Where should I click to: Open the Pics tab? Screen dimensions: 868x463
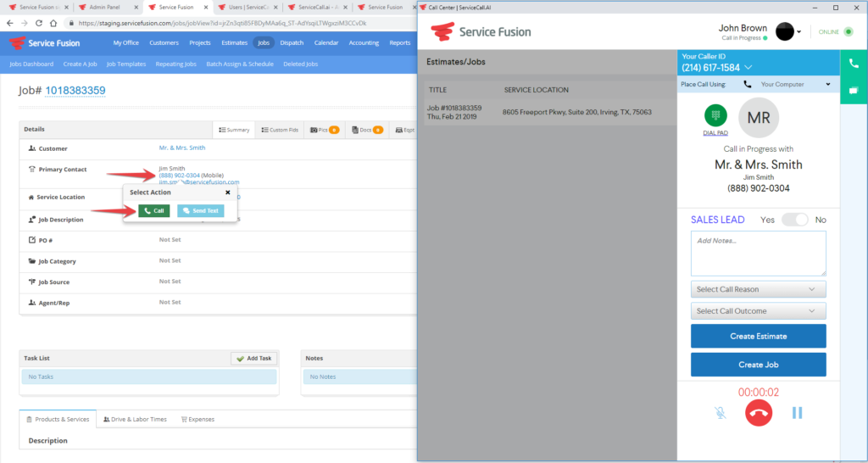(x=325, y=130)
